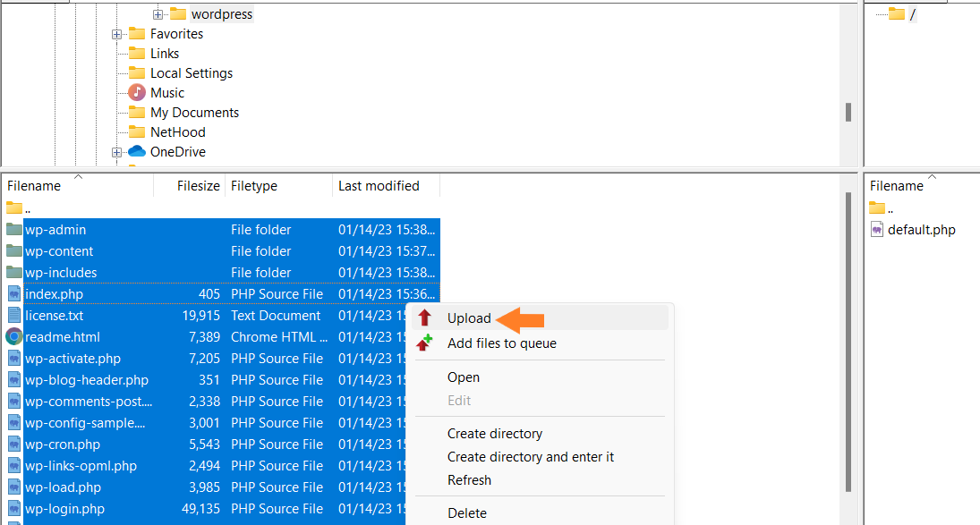The image size is (980, 525).
Task: Click the wp-login.php file icon
Action: point(13,509)
